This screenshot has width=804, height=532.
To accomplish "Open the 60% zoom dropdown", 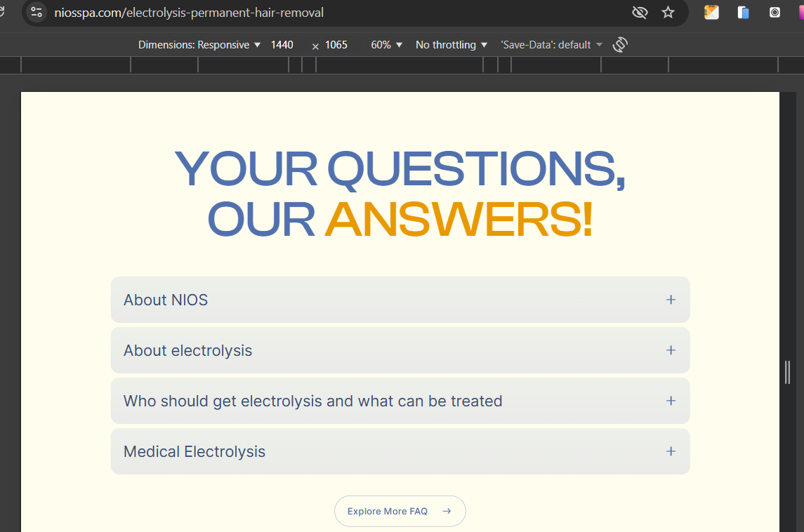I will point(387,45).
